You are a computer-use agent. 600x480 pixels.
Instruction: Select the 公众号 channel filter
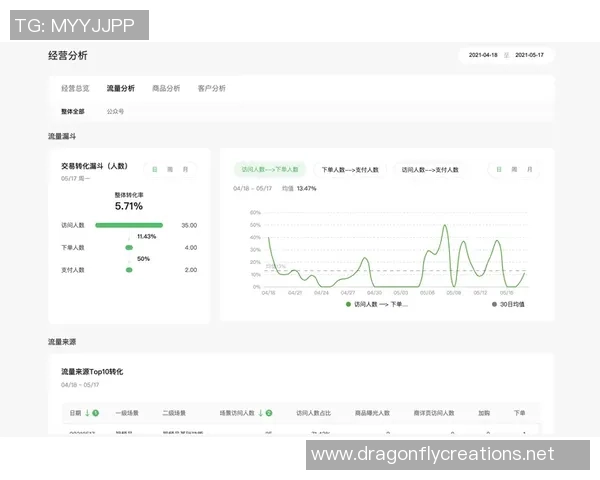(x=115, y=111)
